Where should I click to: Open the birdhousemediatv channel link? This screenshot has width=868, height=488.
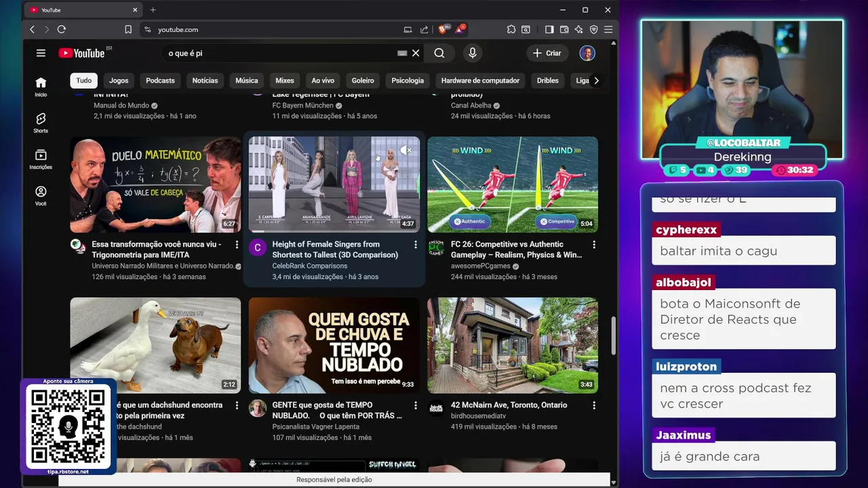[x=478, y=415]
